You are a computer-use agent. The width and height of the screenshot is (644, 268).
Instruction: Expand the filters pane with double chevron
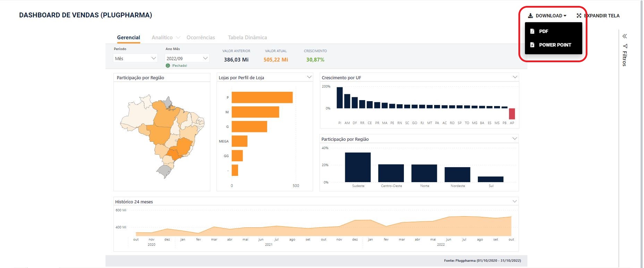coord(625,36)
